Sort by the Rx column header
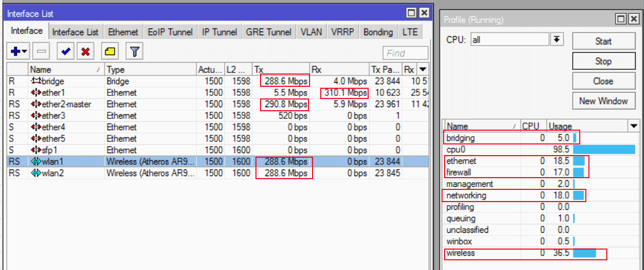 pyautogui.click(x=339, y=69)
